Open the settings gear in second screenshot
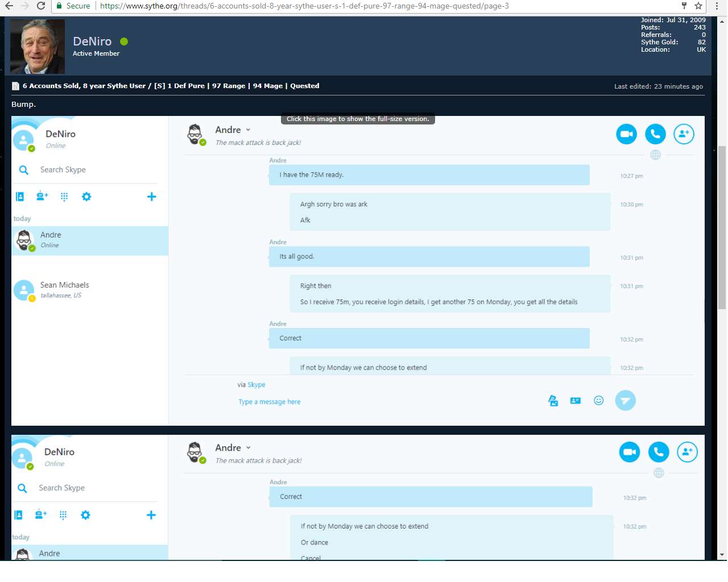The image size is (728, 582). coord(85,515)
